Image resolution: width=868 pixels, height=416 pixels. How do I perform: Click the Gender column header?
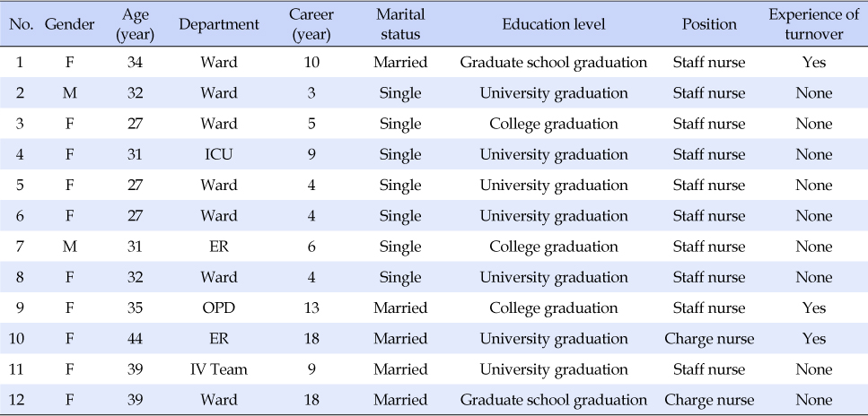point(70,24)
